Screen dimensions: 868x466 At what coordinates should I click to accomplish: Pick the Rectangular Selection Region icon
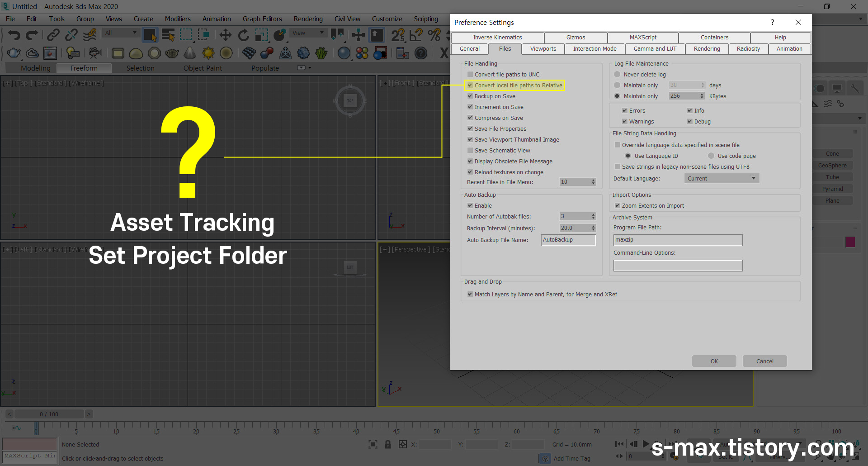point(186,35)
